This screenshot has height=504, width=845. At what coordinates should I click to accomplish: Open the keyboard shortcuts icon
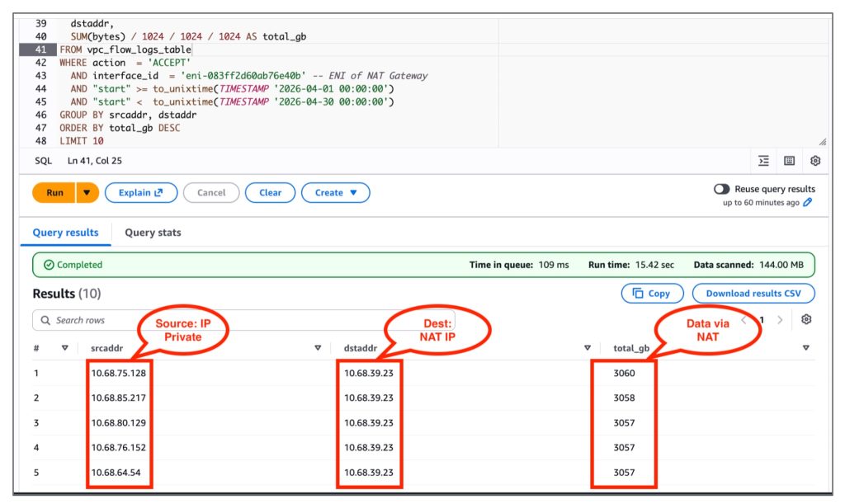pyautogui.click(x=790, y=161)
